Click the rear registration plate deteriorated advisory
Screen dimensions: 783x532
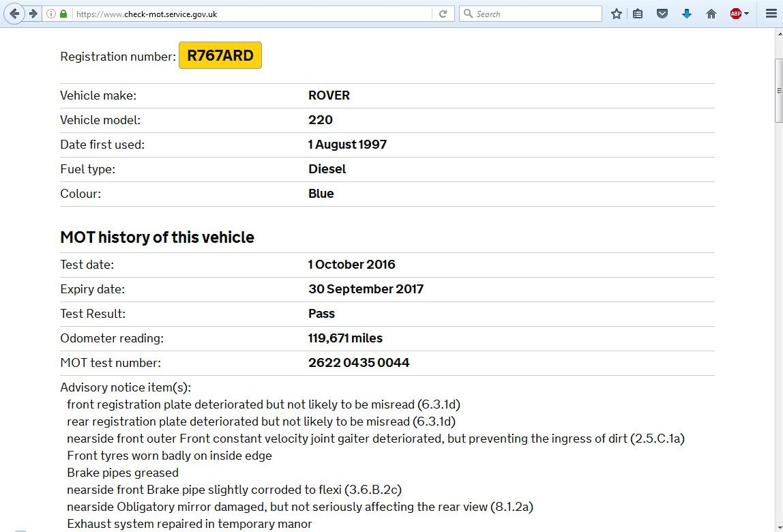(x=261, y=422)
